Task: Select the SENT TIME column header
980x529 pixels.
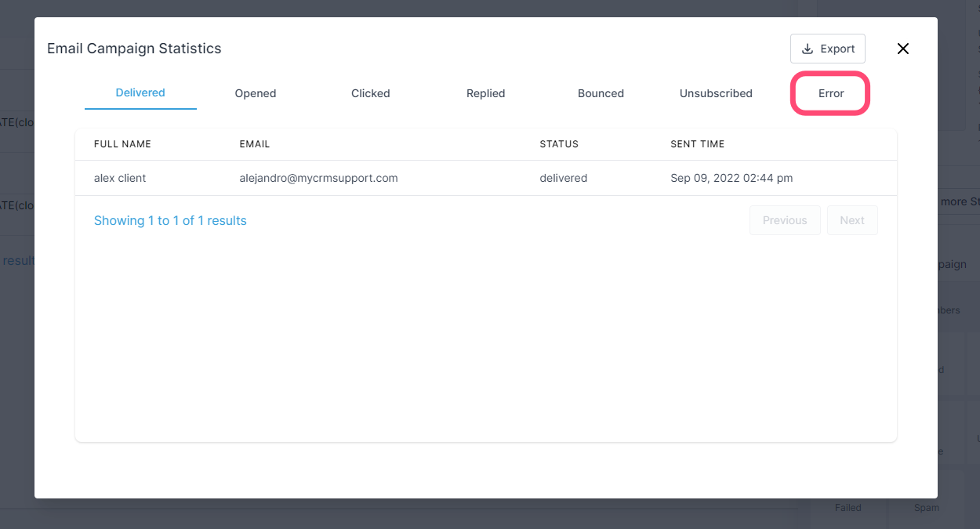Action: tap(698, 144)
